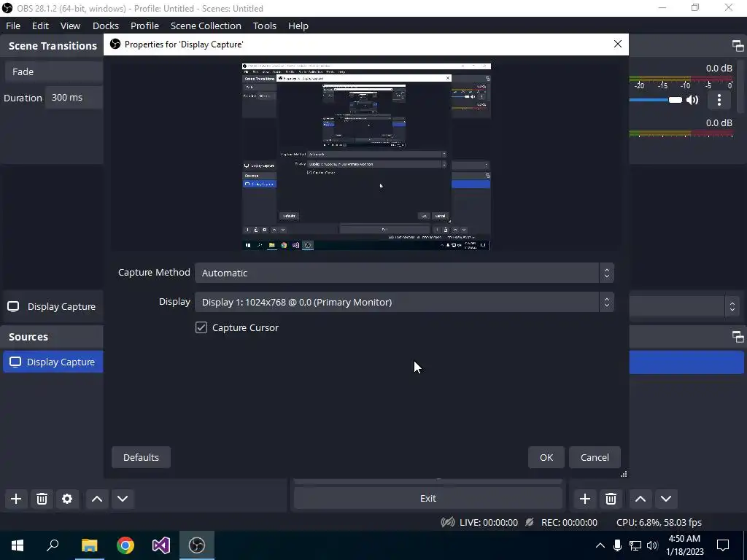The image size is (747, 560).
Task: Open the Edit menu
Action: point(41,26)
